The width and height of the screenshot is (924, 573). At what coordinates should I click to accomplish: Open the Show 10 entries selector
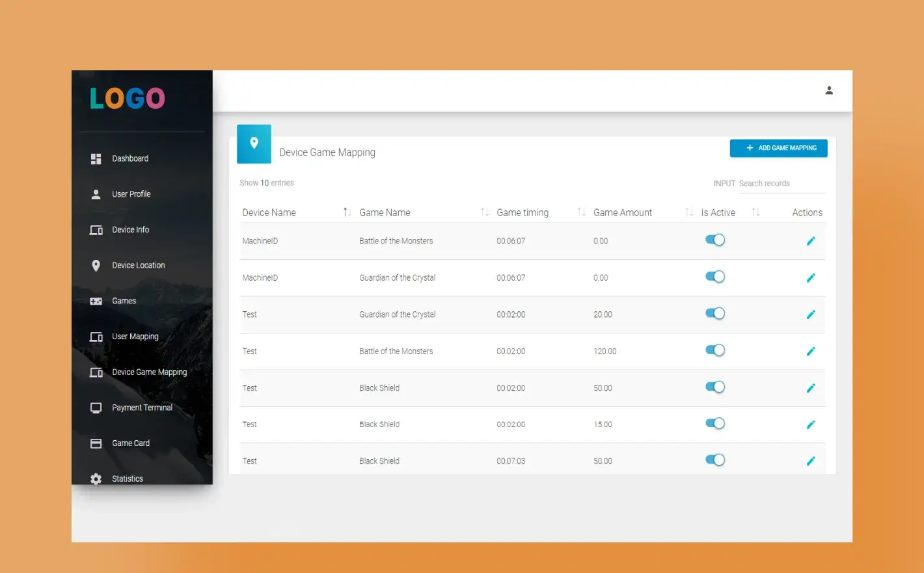(265, 183)
